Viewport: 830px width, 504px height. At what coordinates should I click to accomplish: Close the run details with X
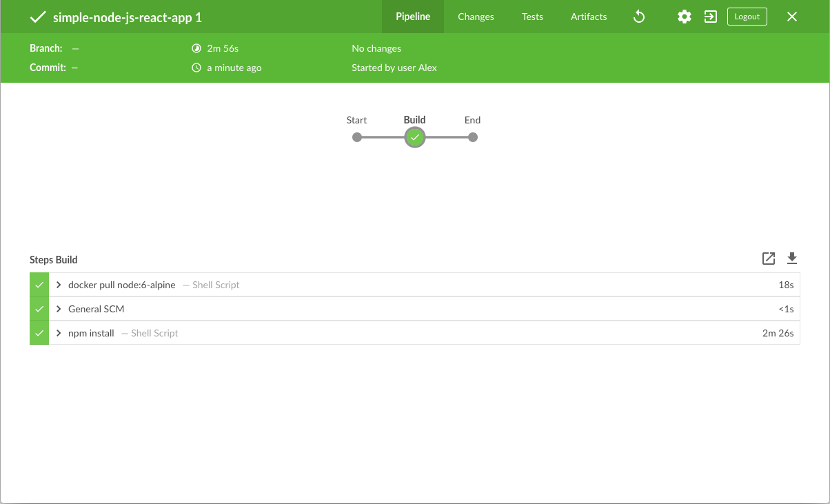click(x=792, y=17)
